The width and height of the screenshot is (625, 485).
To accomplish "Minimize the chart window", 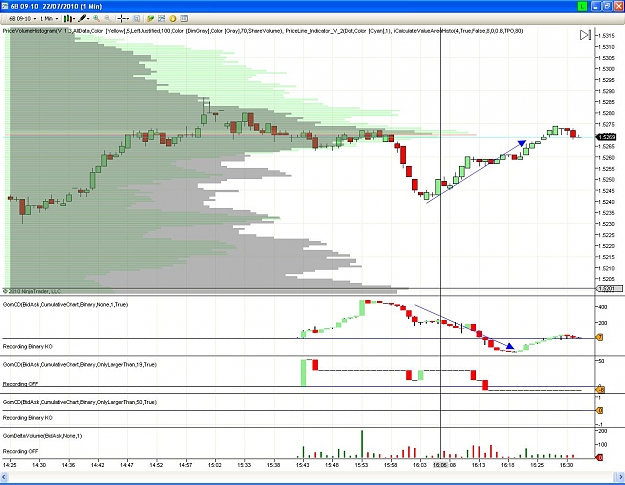I will (x=596, y=6).
